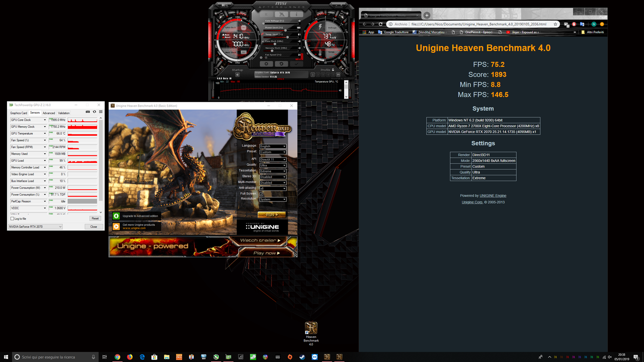This screenshot has height=362, width=644.
Task: Click the Chrome back arrow
Action: 365,24
